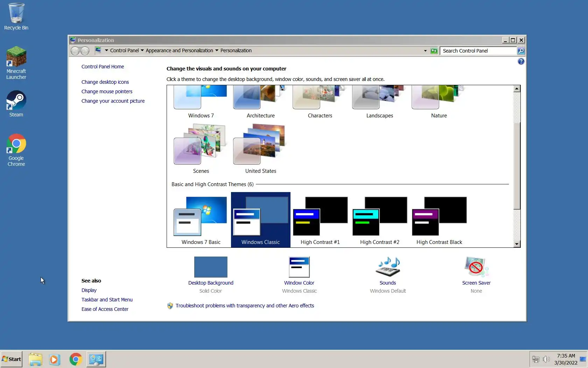This screenshot has width=588, height=368.
Task: Maximize the Personalization window
Action: (513, 40)
